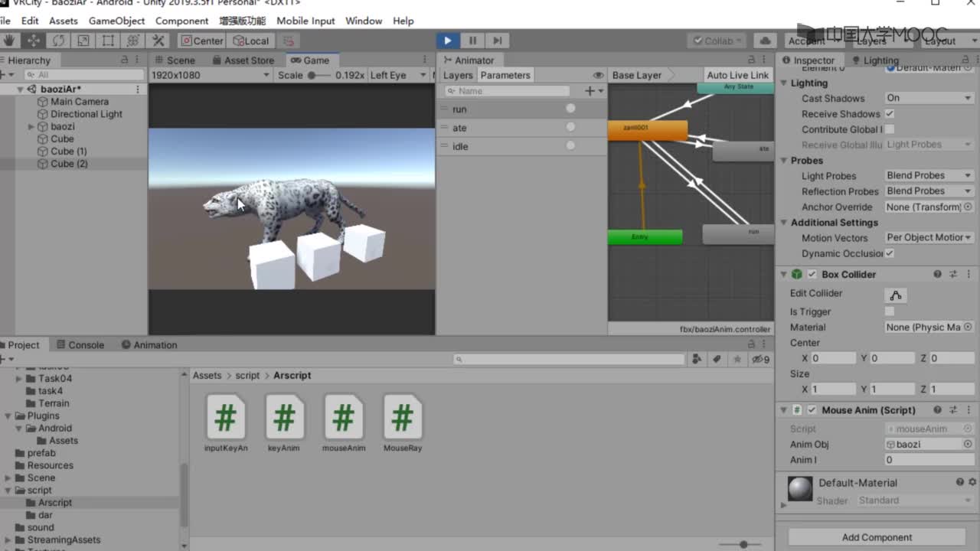Select the Rect transform tool
The height and width of the screenshot is (551, 980).
point(108,41)
